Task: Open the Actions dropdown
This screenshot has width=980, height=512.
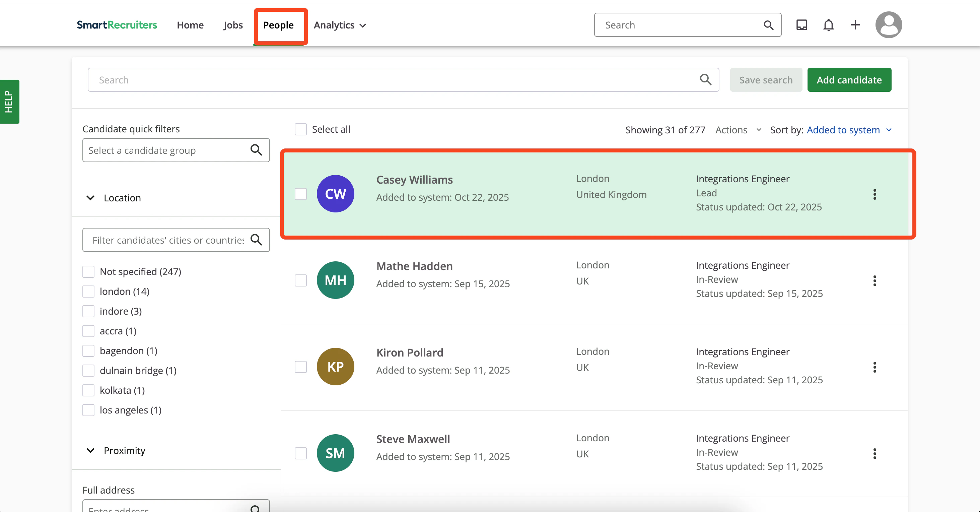Action: pos(738,130)
